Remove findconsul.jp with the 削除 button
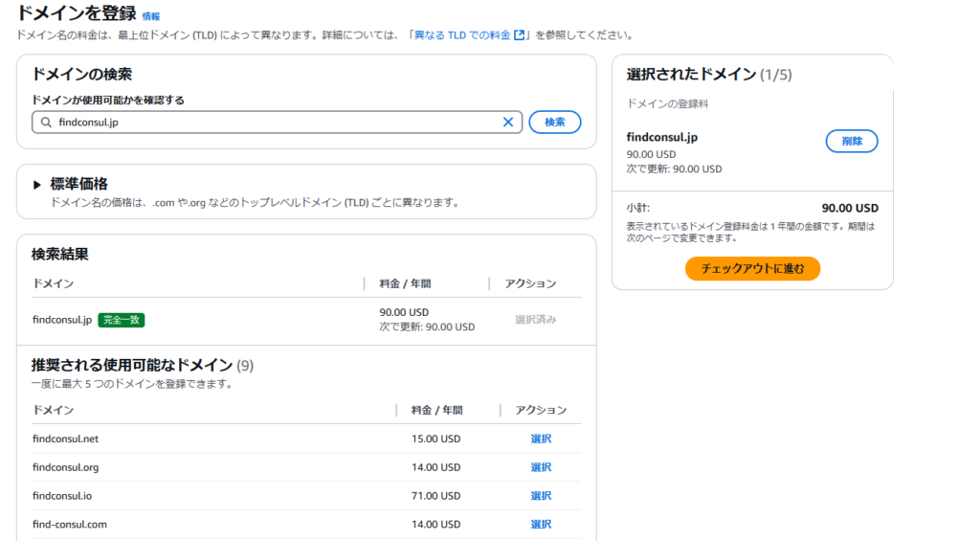 [x=851, y=141]
